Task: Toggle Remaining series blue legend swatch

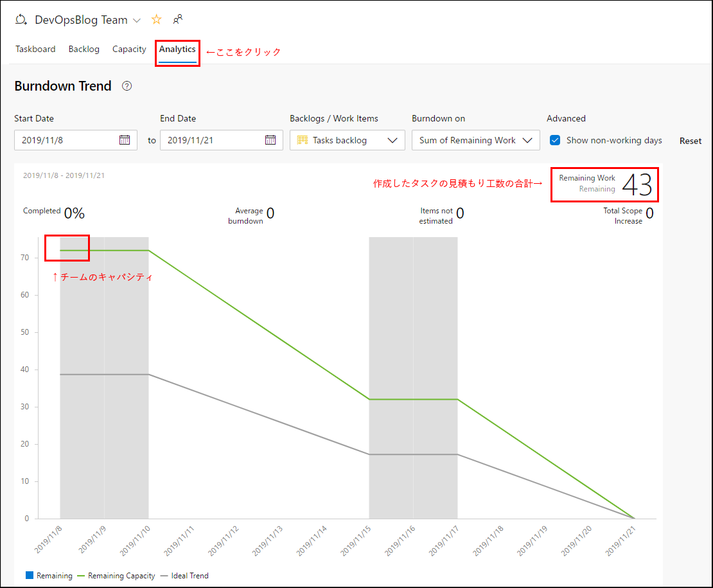Action: pyautogui.click(x=30, y=575)
